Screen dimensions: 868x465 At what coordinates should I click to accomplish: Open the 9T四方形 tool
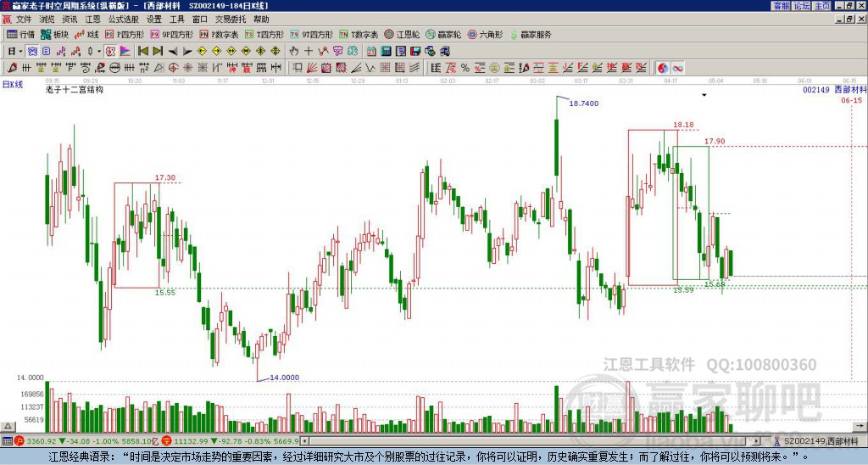click(x=311, y=34)
